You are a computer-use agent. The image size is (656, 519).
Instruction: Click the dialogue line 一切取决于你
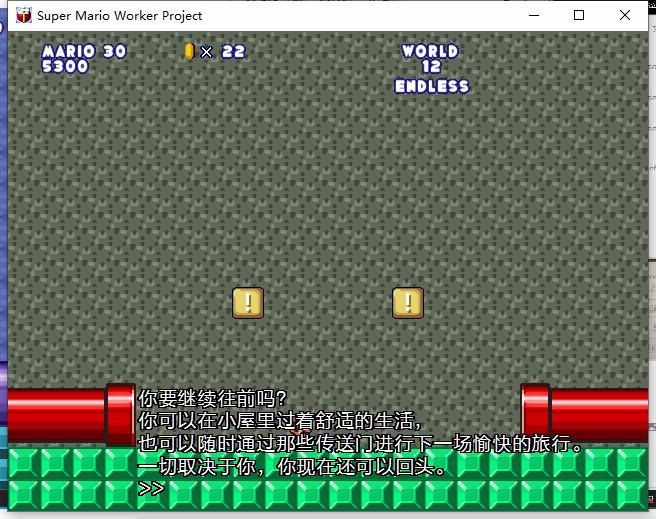coord(292,466)
